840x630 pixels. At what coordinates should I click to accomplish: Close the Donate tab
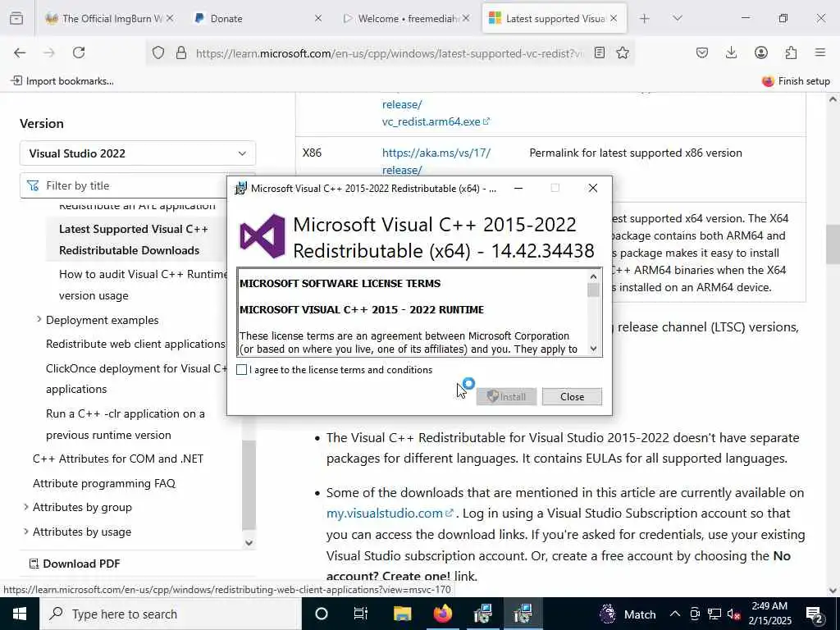point(318,18)
